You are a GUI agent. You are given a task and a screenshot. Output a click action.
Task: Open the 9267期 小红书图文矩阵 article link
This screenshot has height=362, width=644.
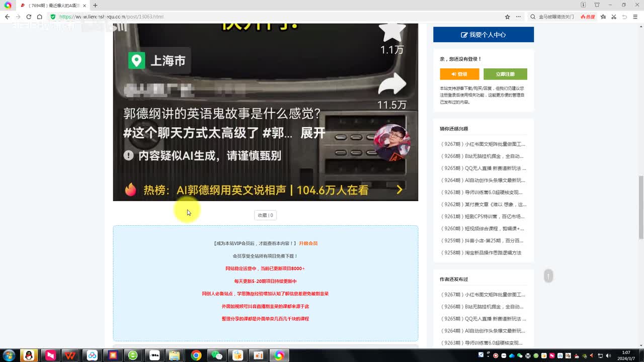pyautogui.click(x=483, y=144)
